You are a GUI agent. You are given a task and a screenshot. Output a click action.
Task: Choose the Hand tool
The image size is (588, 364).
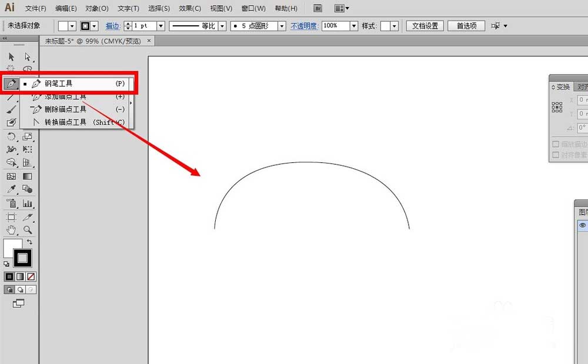[11, 230]
